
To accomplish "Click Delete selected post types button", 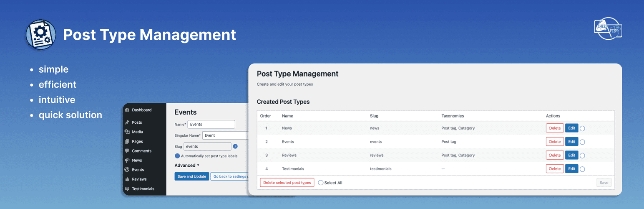I will coord(287,183).
